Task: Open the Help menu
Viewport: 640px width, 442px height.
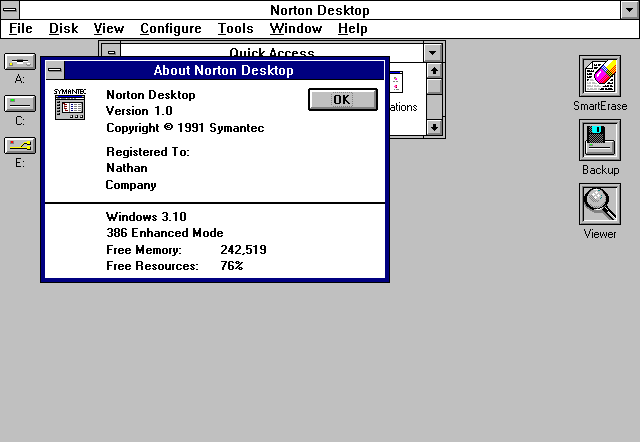Action: click(x=353, y=29)
